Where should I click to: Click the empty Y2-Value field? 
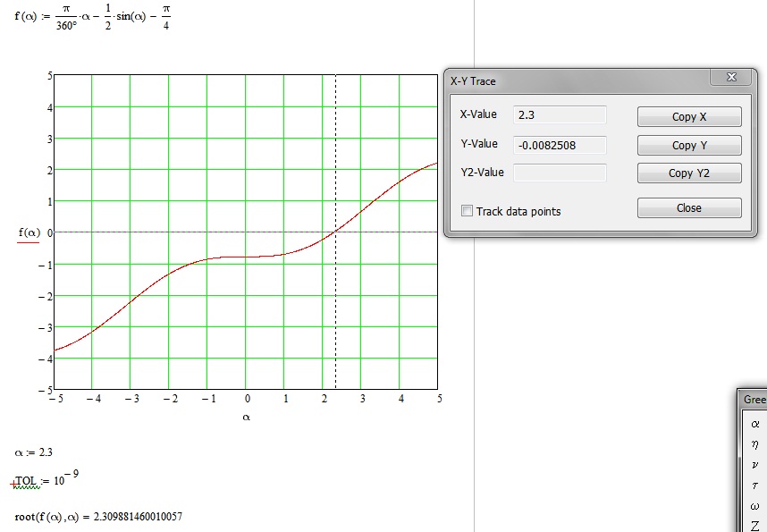point(560,173)
